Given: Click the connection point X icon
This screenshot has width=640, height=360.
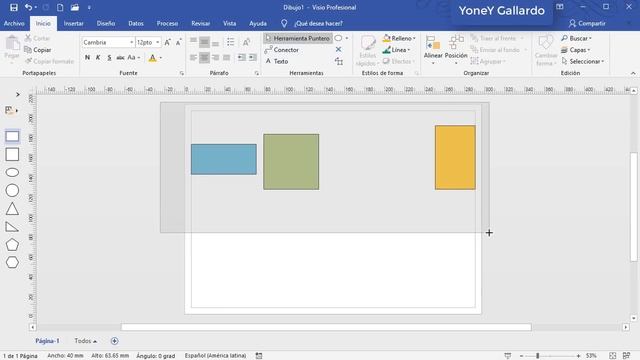Looking at the screenshot, I should (338, 49).
